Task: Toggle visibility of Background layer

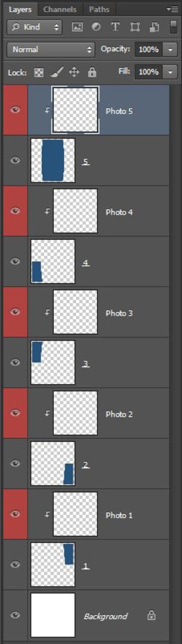Action: 15,615
